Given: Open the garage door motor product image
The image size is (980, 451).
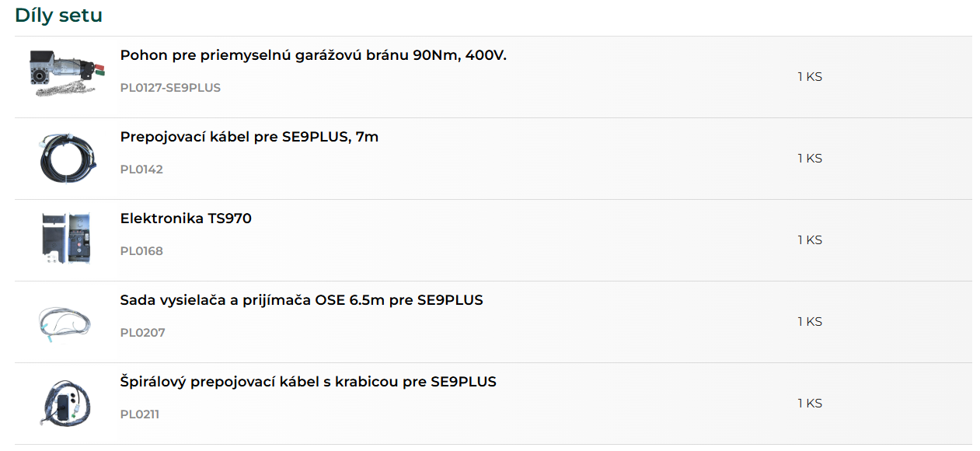Looking at the screenshot, I should point(66,73).
